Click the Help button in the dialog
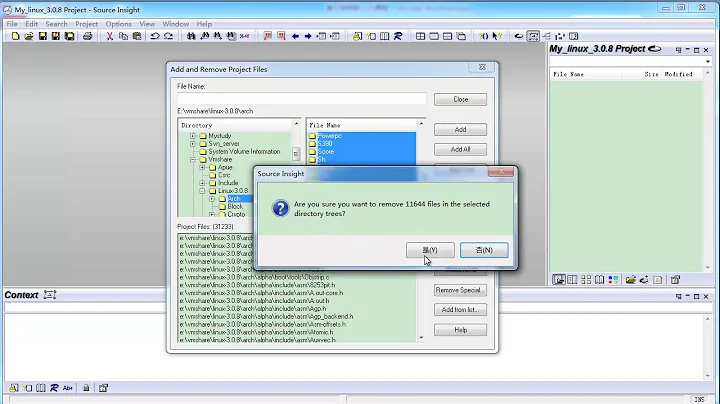 [461, 330]
